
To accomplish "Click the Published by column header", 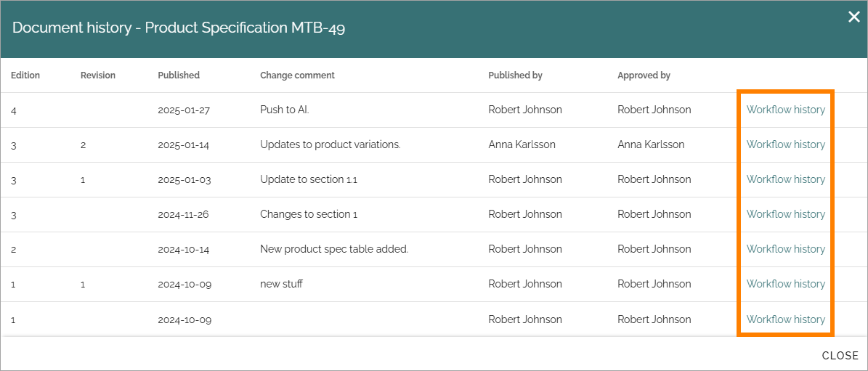I will [x=516, y=76].
